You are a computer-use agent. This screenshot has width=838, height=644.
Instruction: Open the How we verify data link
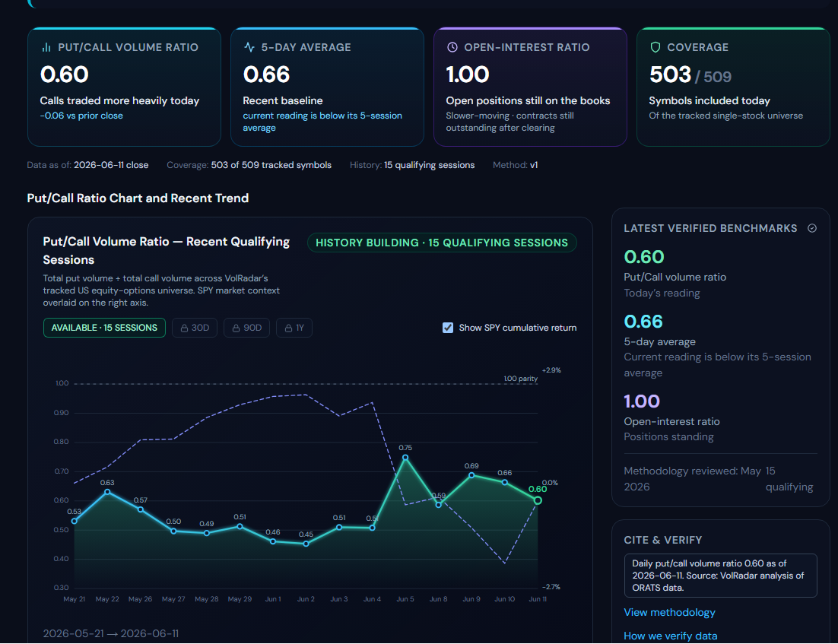point(670,636)
